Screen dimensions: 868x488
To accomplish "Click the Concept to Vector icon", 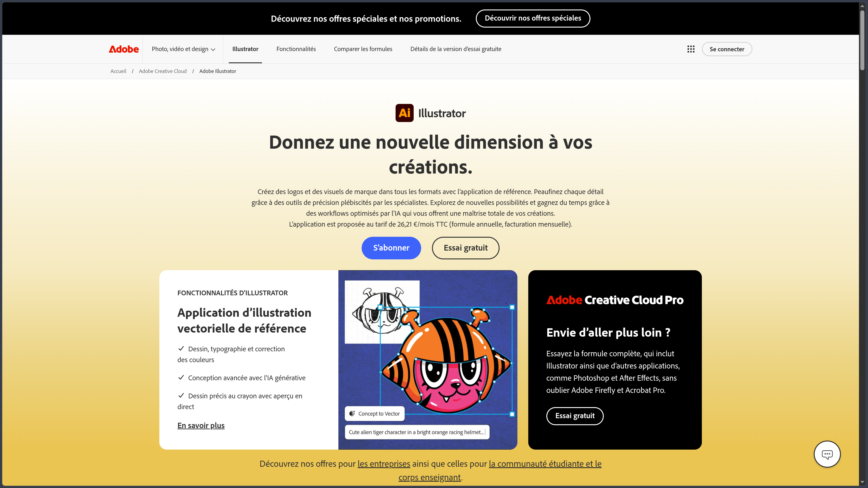I will 352,414.
